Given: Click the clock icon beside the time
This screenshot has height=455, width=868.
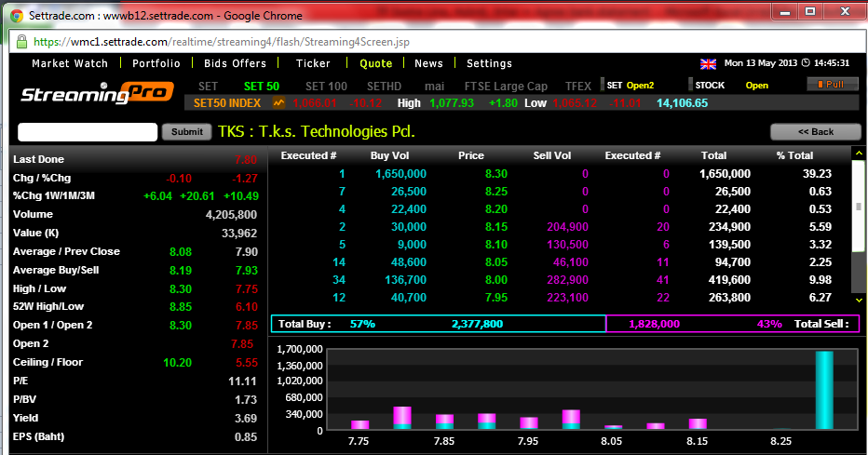Looking at the screenshot, I should [x=806, y=63].
